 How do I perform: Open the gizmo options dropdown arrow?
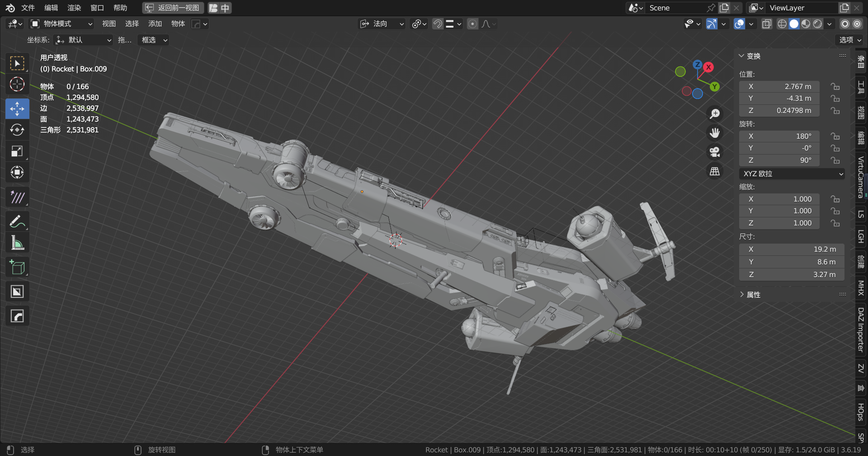[x=723, y=24]
